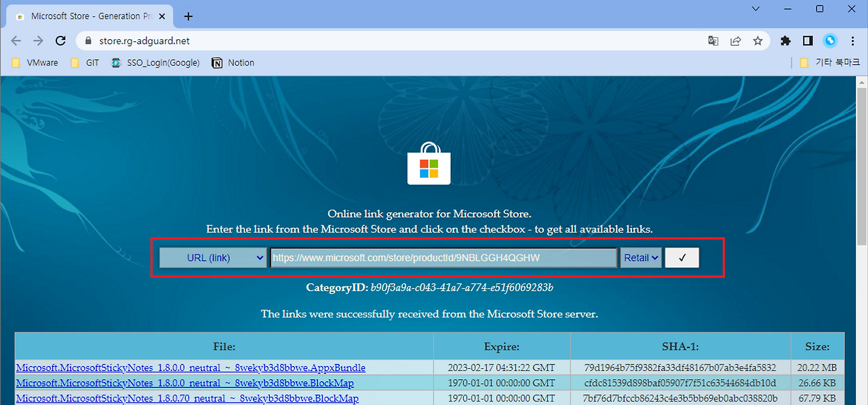Screen dimensions: 868x405
Task: Click the share page icon
Action: coord(736,41)
